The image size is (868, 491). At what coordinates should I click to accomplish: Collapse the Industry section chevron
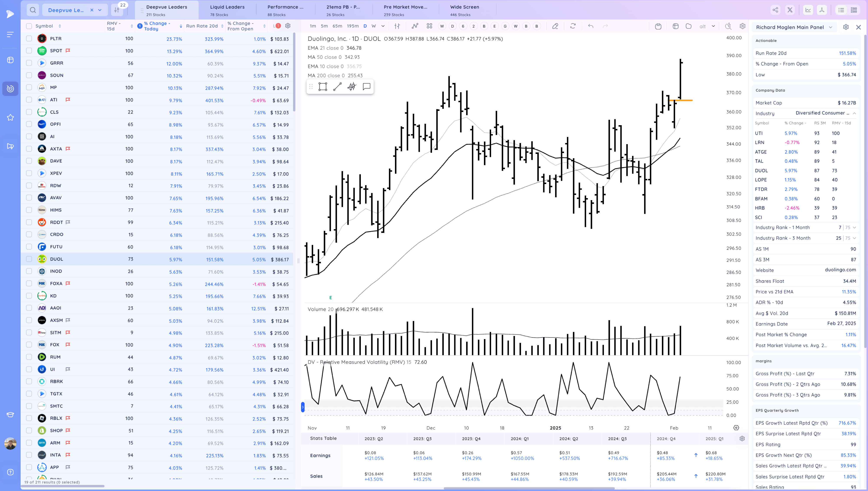pyautogui.click(x=854, y=113)
